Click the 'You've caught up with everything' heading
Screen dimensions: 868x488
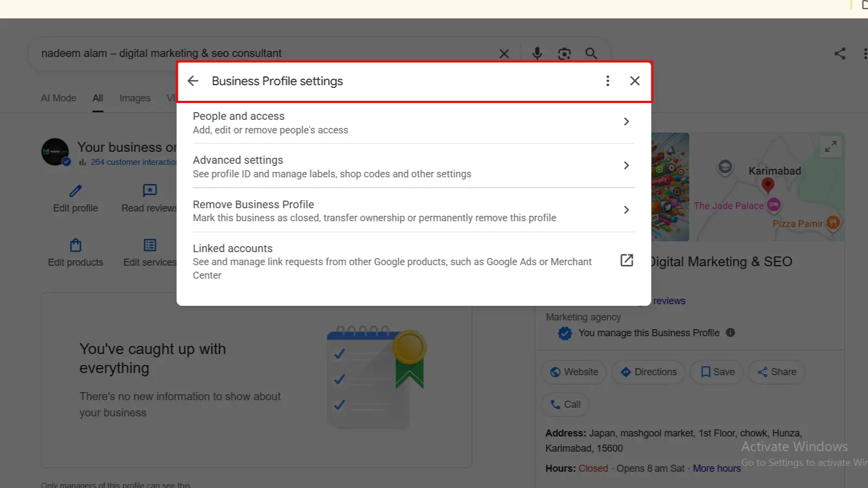[x=152, y=358]
